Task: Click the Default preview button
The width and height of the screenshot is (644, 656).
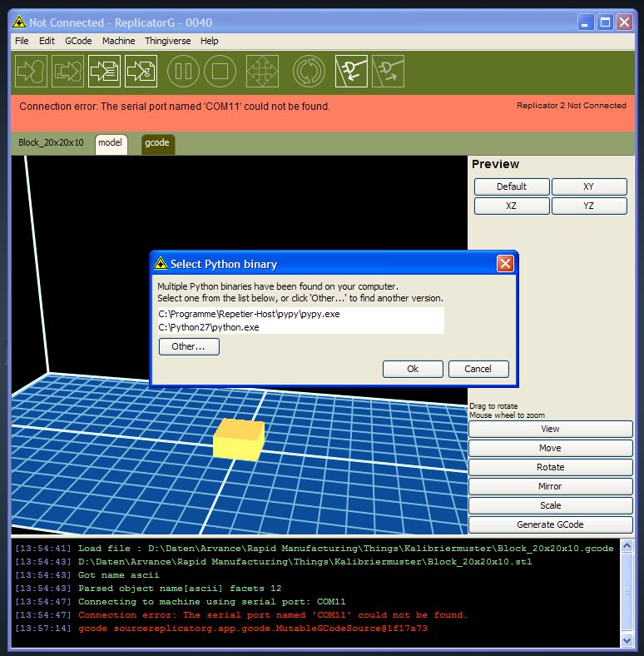Action: tap(512, 186)
